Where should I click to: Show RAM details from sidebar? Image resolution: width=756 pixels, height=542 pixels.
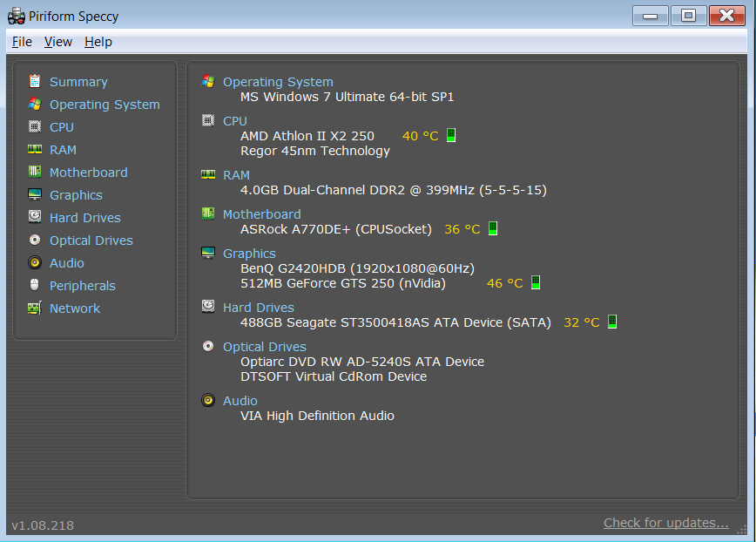64,150
